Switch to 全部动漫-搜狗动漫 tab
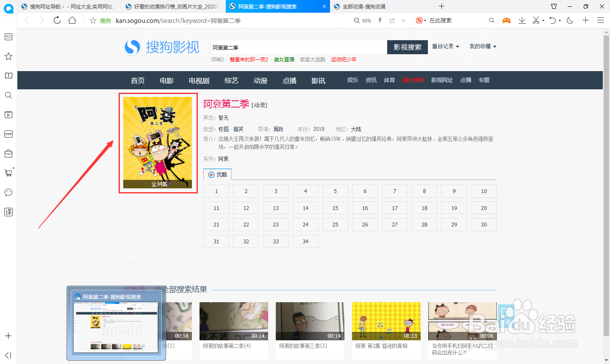 [x=381, y=6]
